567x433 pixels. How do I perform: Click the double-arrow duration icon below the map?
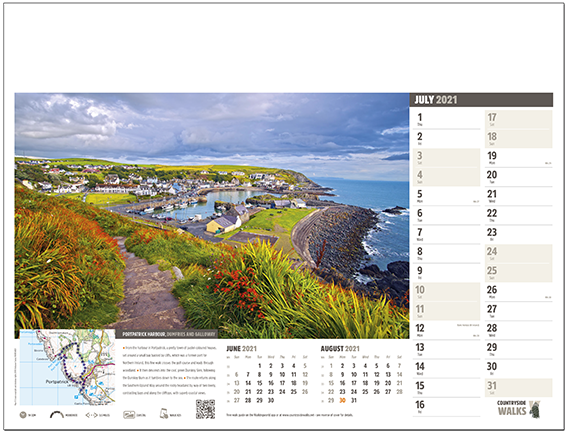pos(91,415)
